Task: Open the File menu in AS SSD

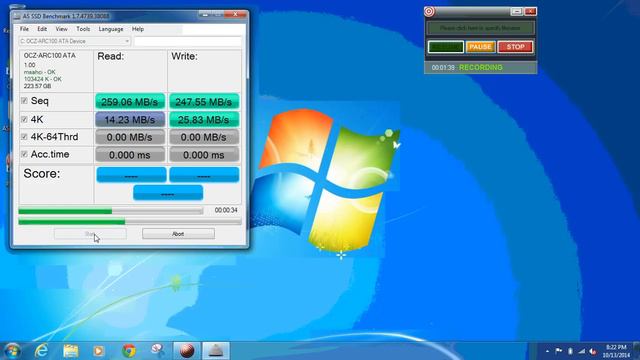Action: pos(24,29)
